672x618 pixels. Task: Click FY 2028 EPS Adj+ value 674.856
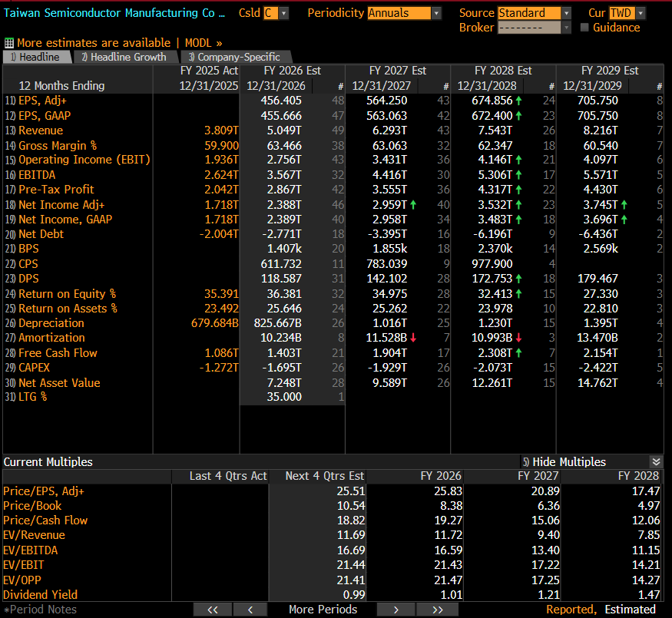[x=492, y=101]
